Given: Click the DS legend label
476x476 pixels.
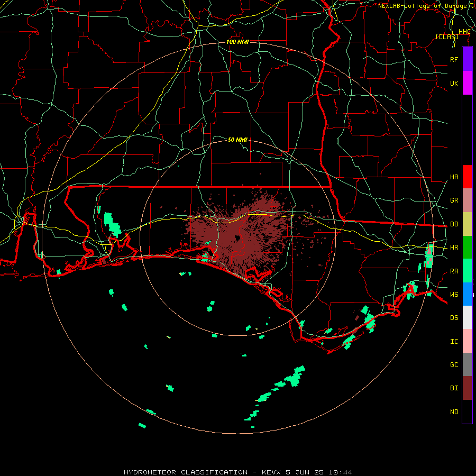Looking at the screenshot, I should click(x=454, y=318).
